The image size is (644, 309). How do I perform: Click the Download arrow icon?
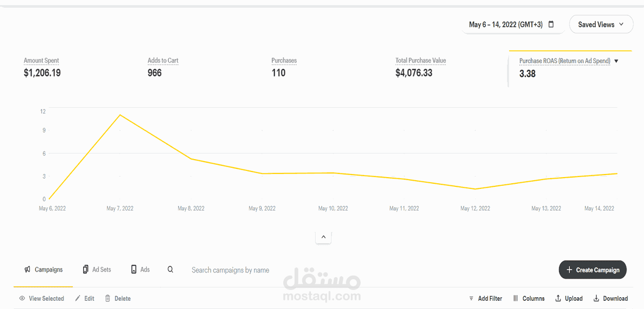point(596,298)
